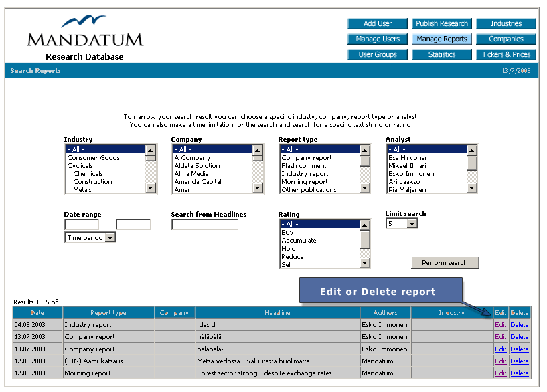The height and width of the screenshot is (392, 547).
Task: Select Manage Reports navigation button
Action: tap(442, 39)
